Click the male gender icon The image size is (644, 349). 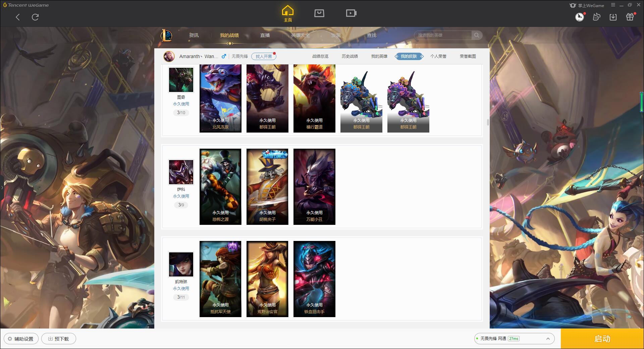224,56
